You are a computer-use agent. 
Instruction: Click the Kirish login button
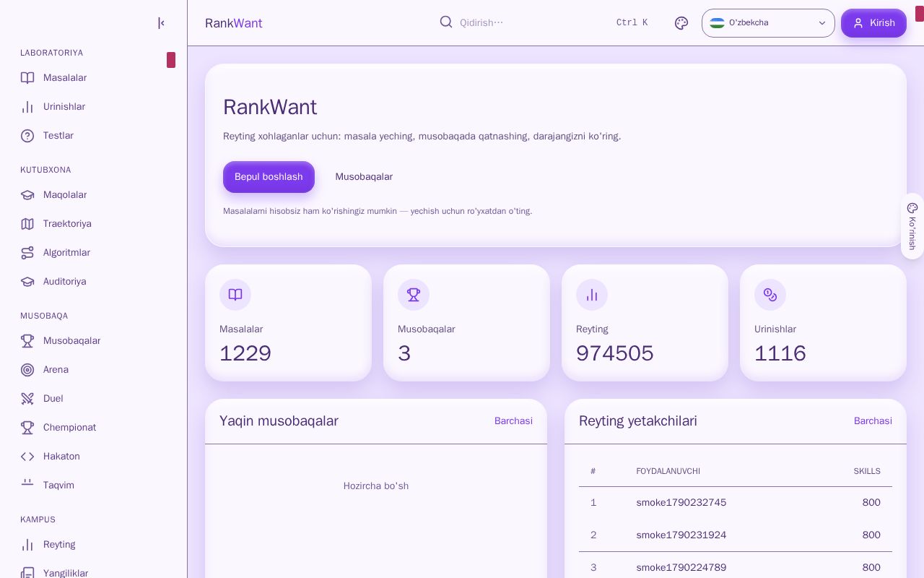873,23
